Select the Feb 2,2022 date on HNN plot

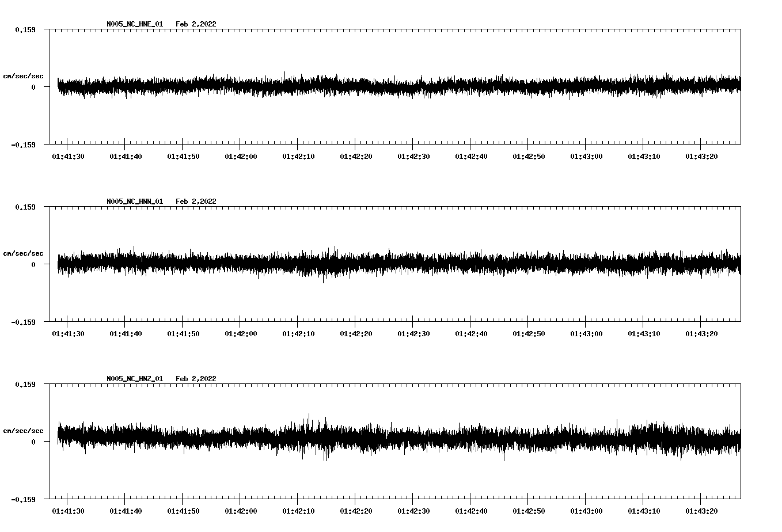coord(196,202)
